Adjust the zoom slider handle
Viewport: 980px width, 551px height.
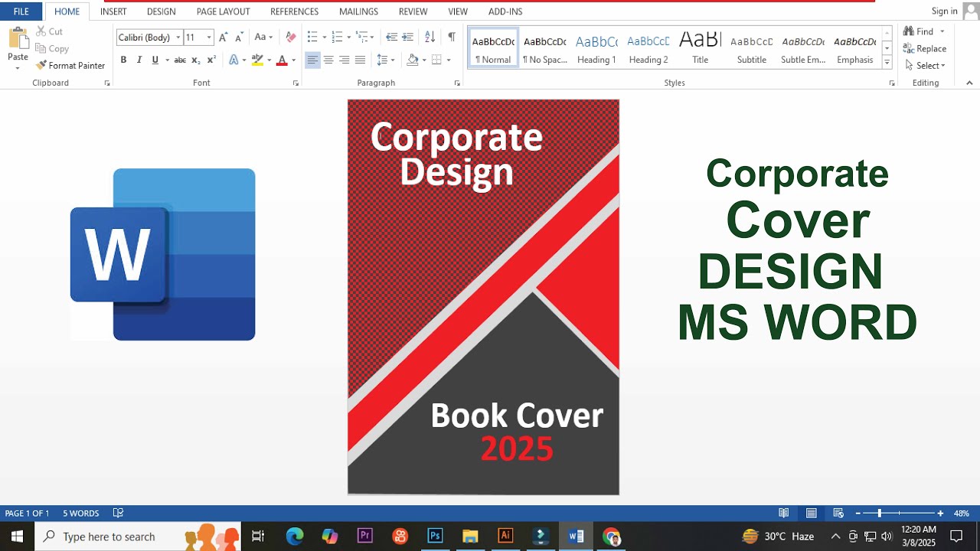pyautogui.click(x=879, y=514)
